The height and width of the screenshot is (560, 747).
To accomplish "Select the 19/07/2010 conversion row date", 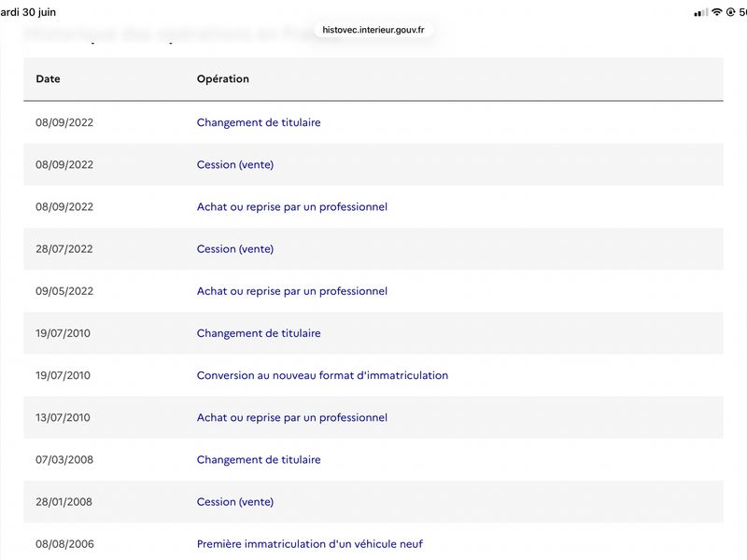I will coord(63,375).
